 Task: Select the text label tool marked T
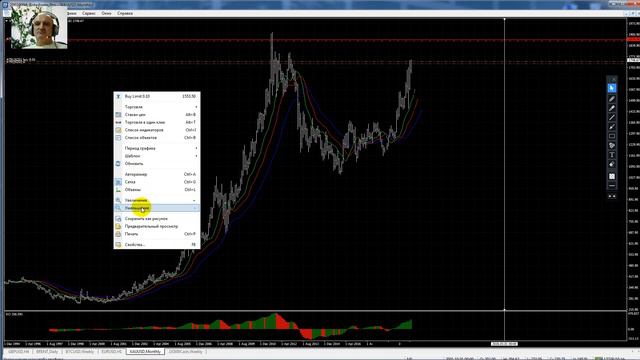click(x=611, y=155)
